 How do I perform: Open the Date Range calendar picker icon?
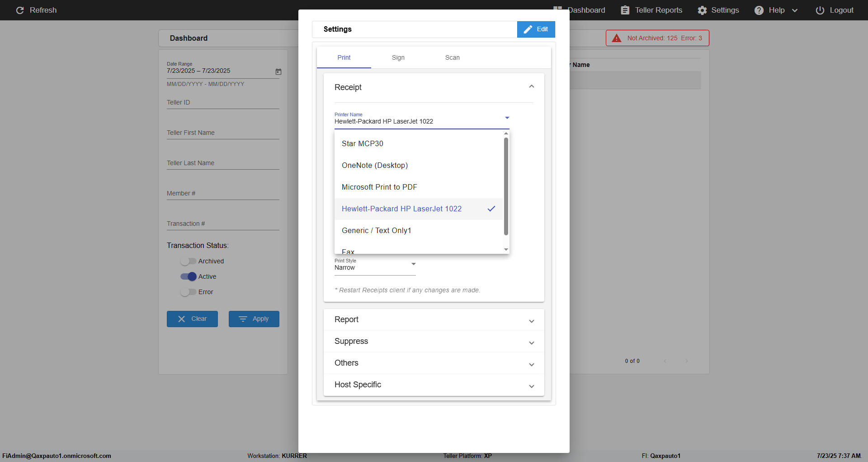point(278,71)
